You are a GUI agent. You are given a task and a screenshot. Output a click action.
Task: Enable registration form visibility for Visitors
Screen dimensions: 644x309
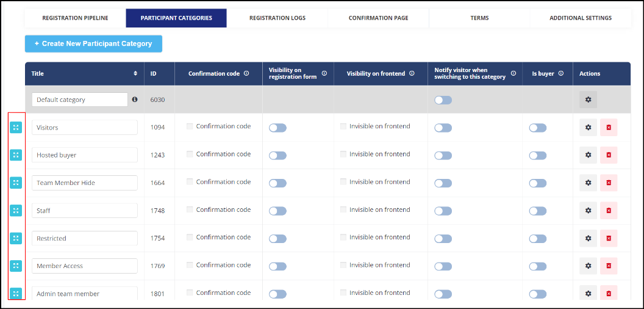277,128
